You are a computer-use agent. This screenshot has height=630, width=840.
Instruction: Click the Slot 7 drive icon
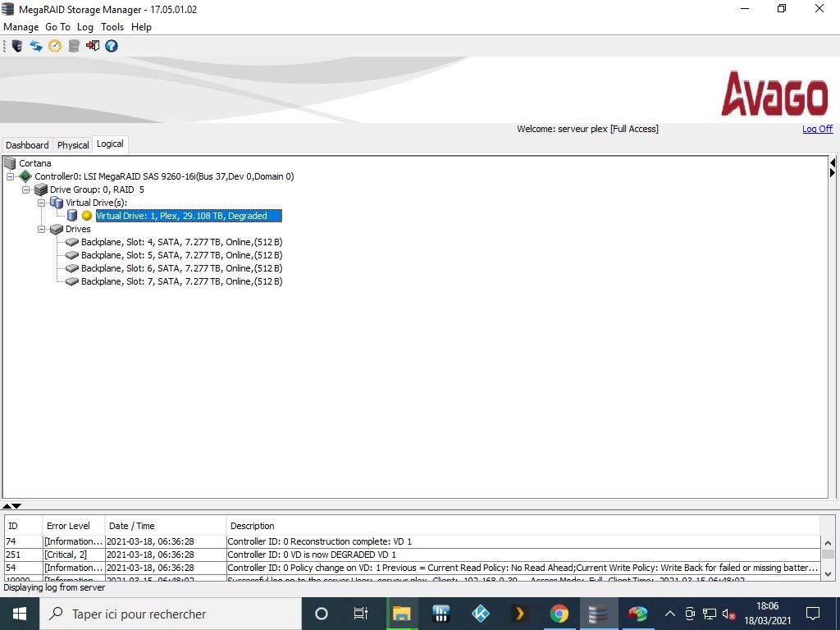72,281
